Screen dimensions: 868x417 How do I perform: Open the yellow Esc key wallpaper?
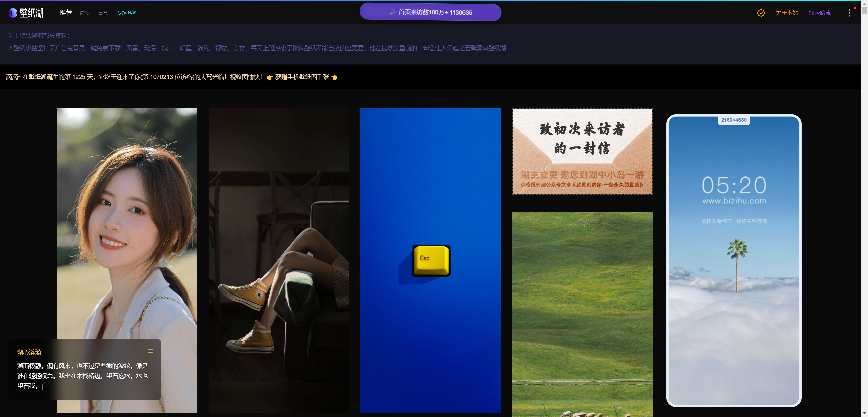coord(430,260)
